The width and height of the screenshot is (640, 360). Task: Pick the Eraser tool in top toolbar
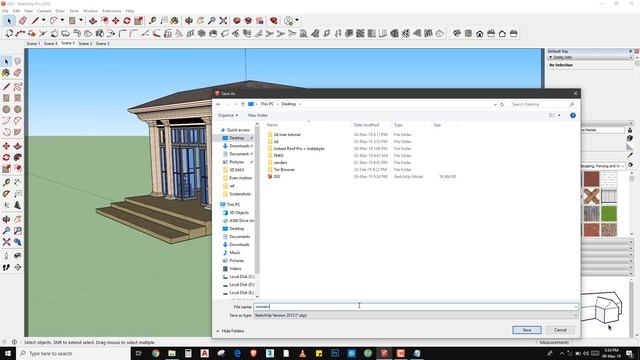tap(22, 20)
